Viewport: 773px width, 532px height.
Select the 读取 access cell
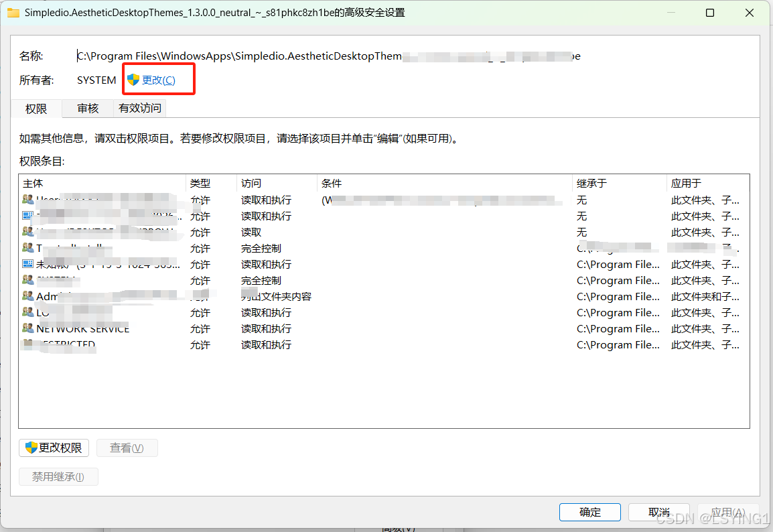[x=251, y=232]
